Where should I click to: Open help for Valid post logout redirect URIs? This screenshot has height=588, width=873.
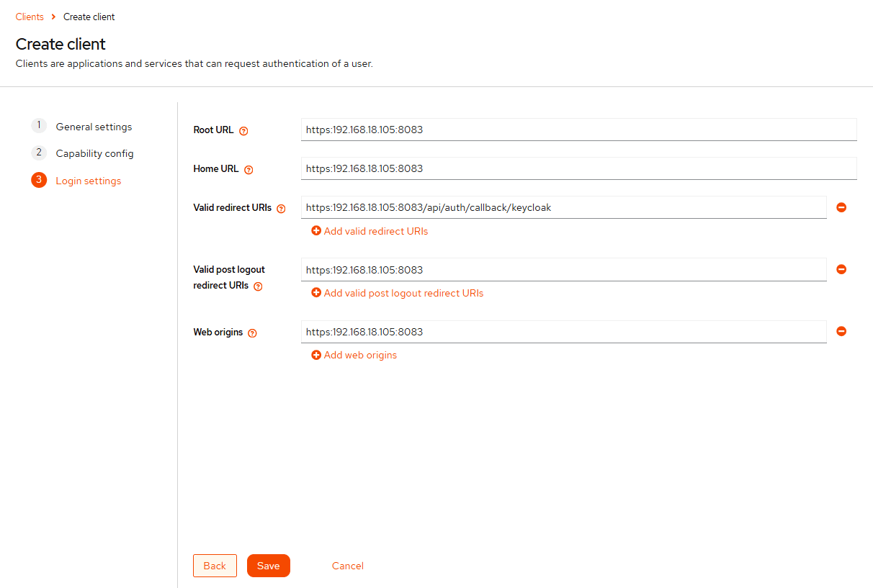[x=258, y=286]
